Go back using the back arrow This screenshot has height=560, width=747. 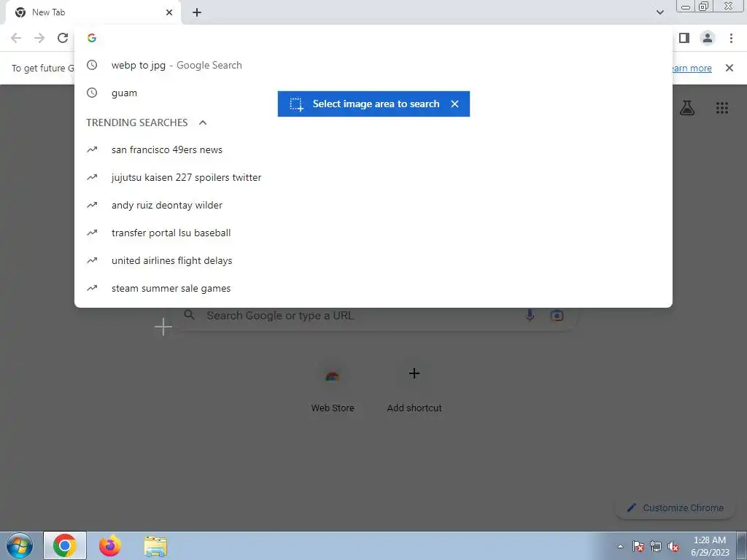[x=16, y=38]
